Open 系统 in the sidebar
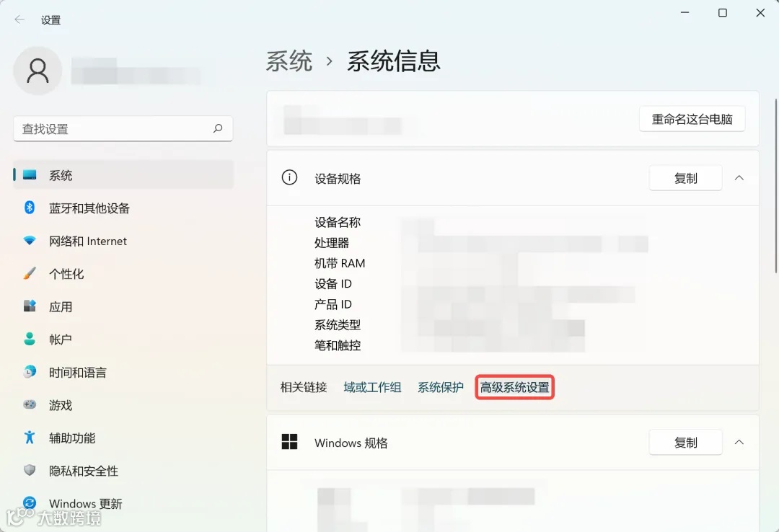The height and width of the screenshot is (532, 779). pos(123,175)
